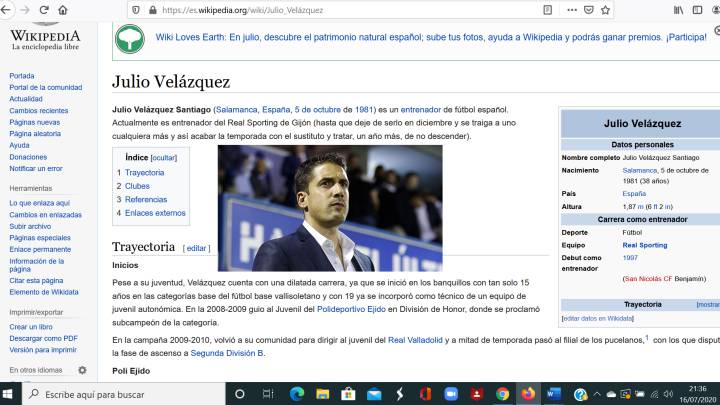Open Mail app from taskbar
The height and width of the screenshot is (405, 720).
pos(374,394)
